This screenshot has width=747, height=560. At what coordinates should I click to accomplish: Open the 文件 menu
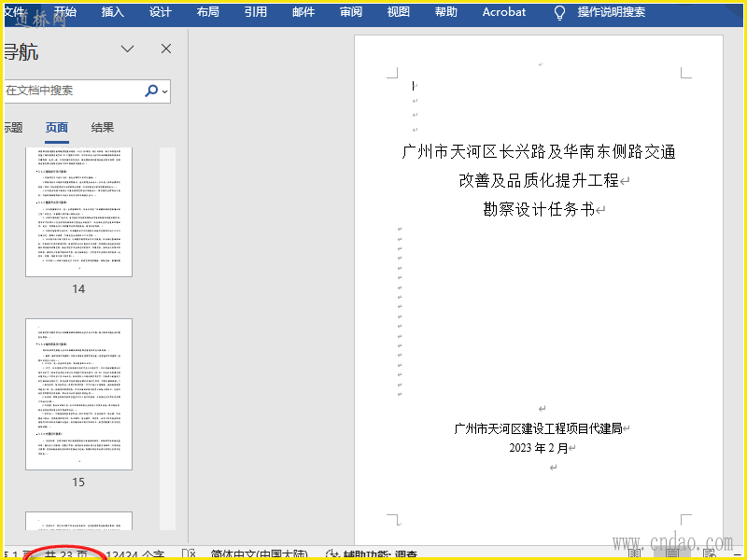click(13, 12)
